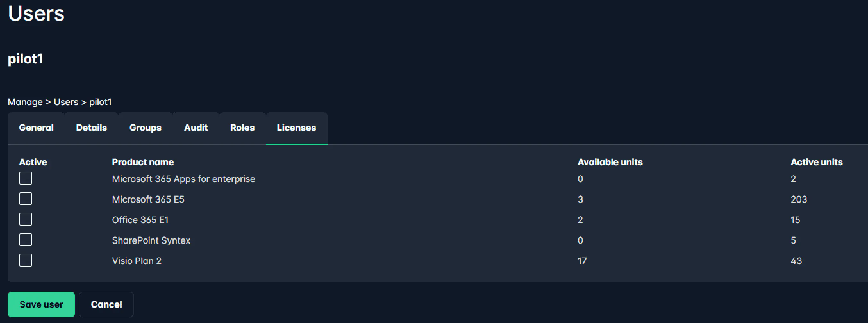Toggle the SharePoint Syntex license checkbox
This screenshot has width=868, height=323.
(26, 240)
